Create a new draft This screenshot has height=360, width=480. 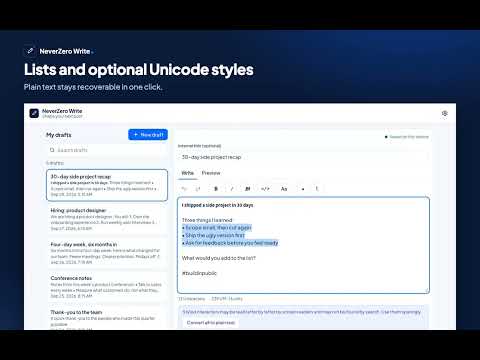point(148,135)
